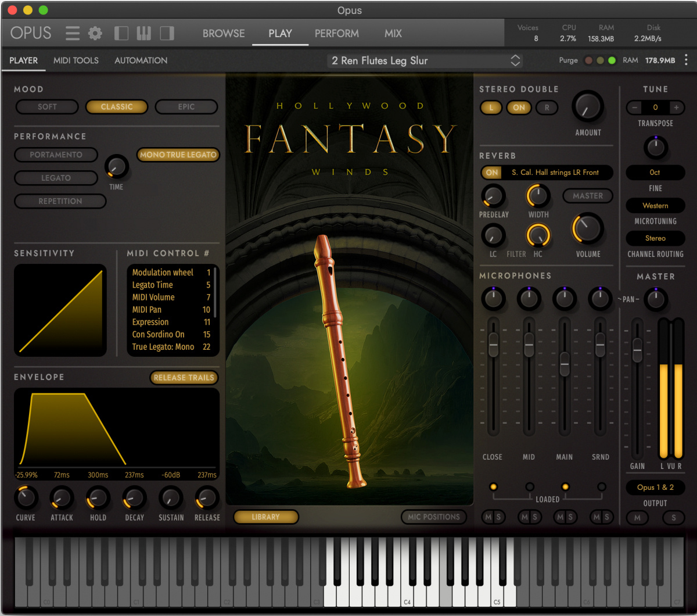Open the settings gear icon
The height and width of the screenshot is (616, 697).
click(x=94, y=33)
